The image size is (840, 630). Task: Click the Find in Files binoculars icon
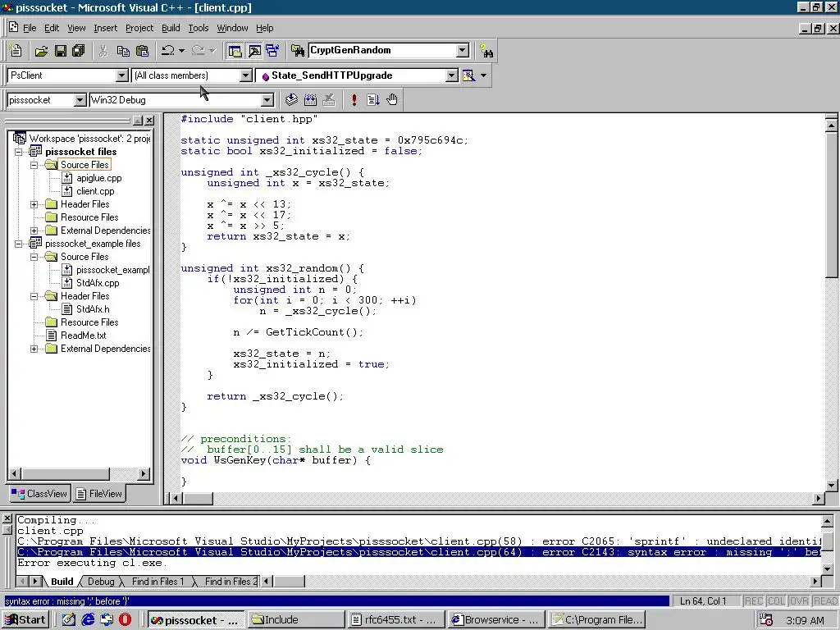[297, 51]
